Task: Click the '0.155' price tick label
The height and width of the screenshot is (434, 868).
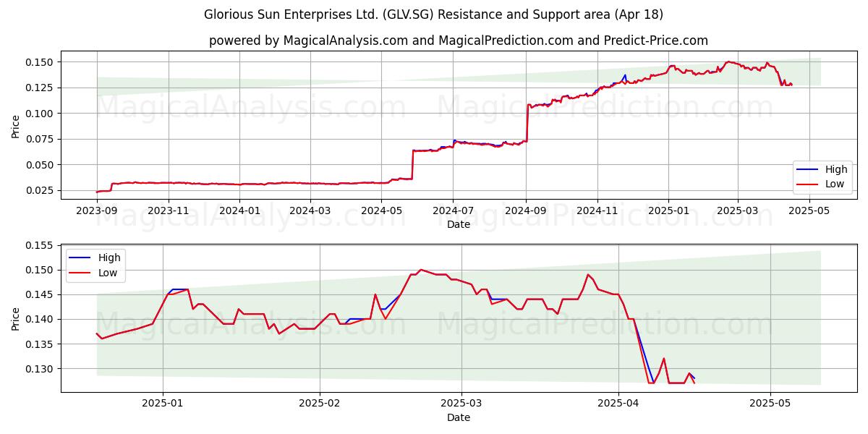Action: click(x=41, y=245)
